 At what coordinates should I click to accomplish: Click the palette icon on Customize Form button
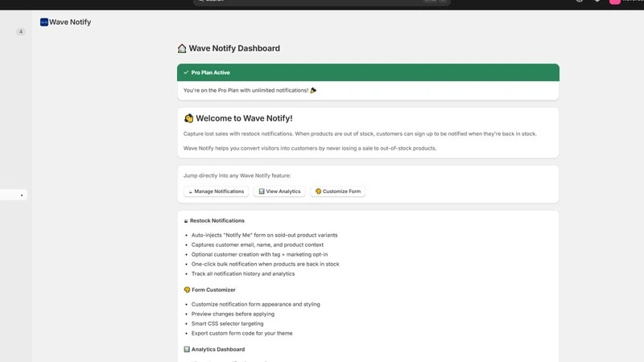318,191
